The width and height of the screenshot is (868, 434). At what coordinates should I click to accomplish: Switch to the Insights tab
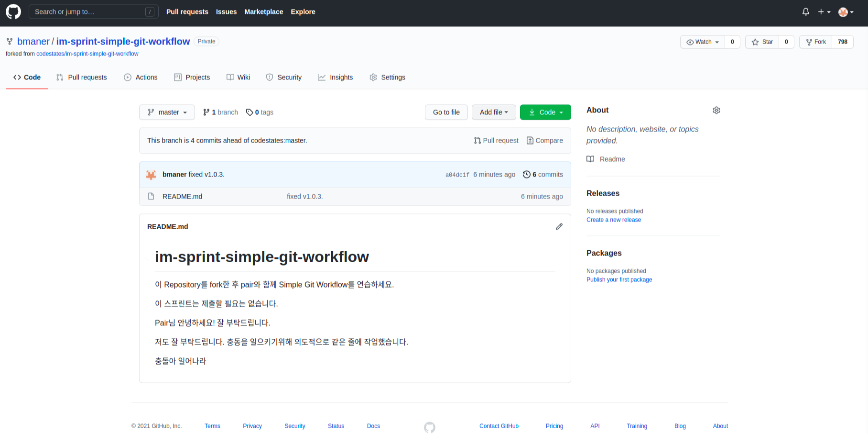tap(335, 77)
